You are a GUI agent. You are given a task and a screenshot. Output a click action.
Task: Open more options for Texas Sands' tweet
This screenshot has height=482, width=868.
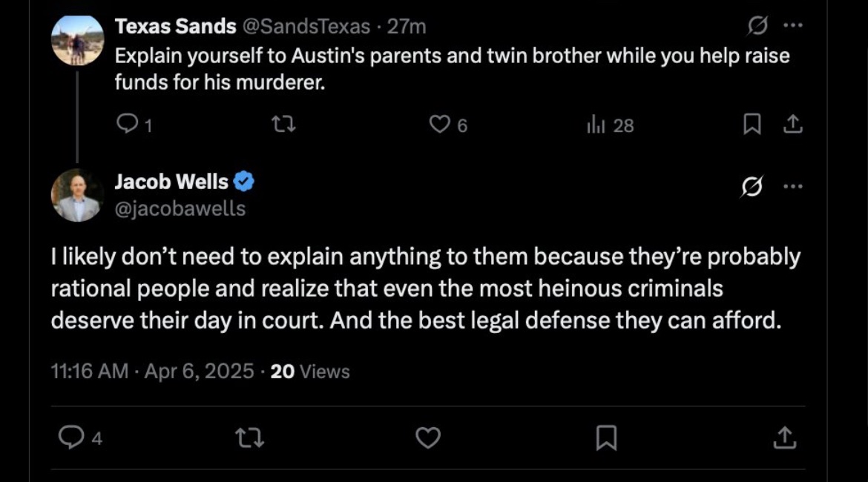click(x=793, y=27)
